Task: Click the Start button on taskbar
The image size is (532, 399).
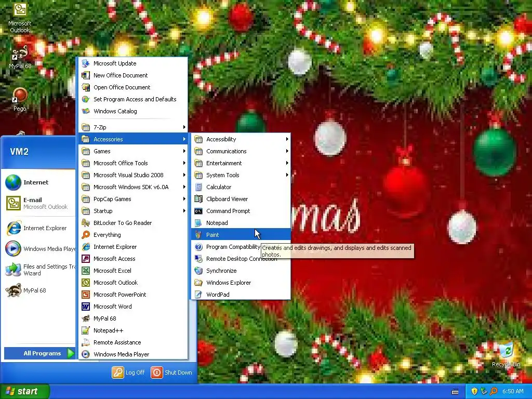Action: pos(25,391)
